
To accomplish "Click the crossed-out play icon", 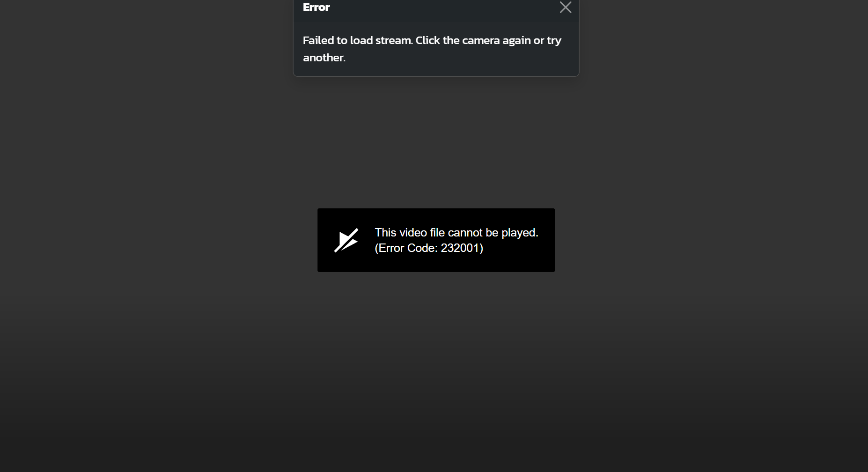I will (346, 240).
